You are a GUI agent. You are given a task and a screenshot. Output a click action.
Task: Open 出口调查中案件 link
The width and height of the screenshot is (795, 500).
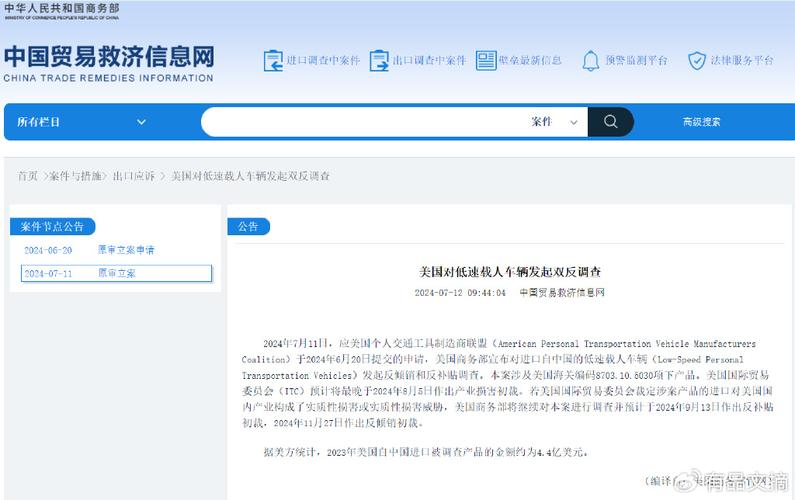coord(429,61)
